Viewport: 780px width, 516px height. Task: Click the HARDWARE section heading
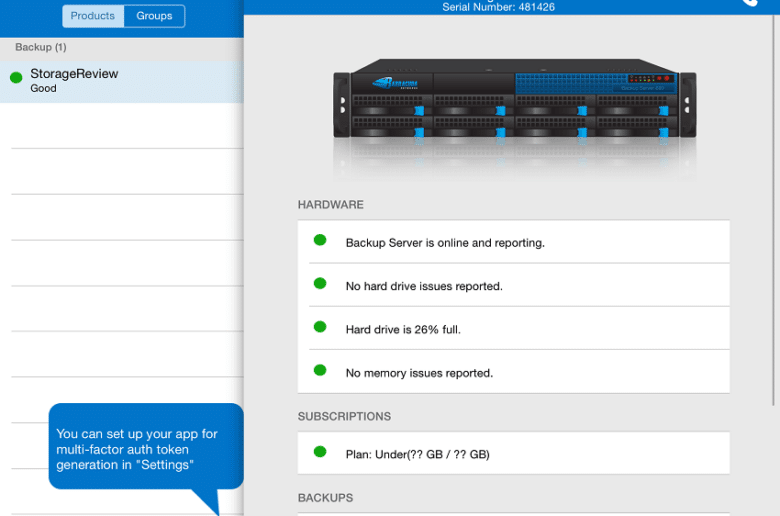coord(331,205)
